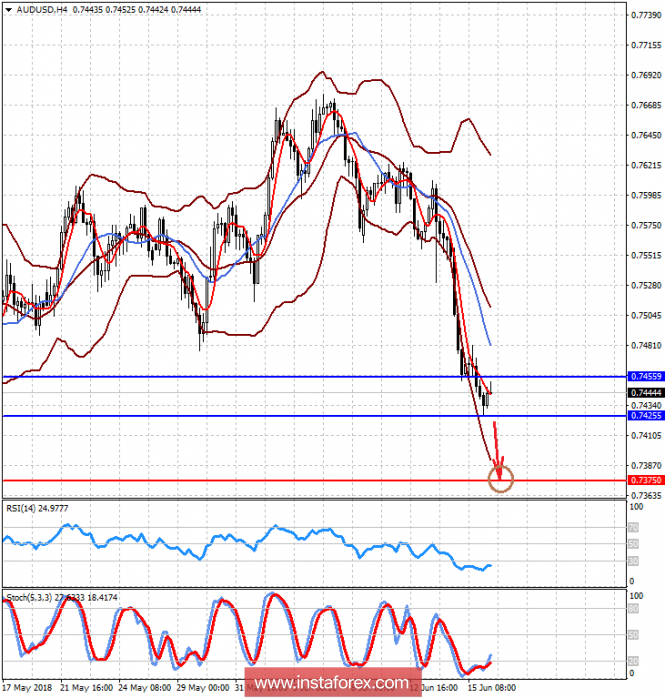665x698 pixels.
Task: Click the 0.76215 price on the scale
Action: click(644, 165)
